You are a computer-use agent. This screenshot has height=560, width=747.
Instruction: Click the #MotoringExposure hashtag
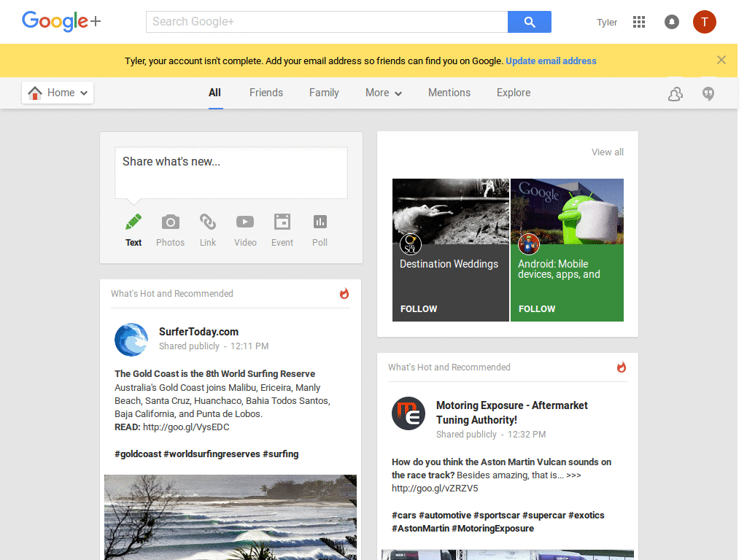tap(492, 528)
